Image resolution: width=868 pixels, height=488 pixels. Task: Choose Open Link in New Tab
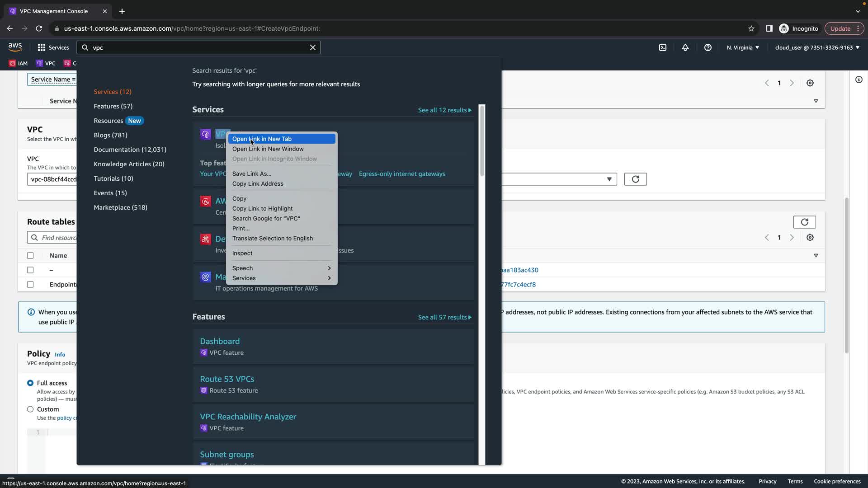[x=262, y=139]
